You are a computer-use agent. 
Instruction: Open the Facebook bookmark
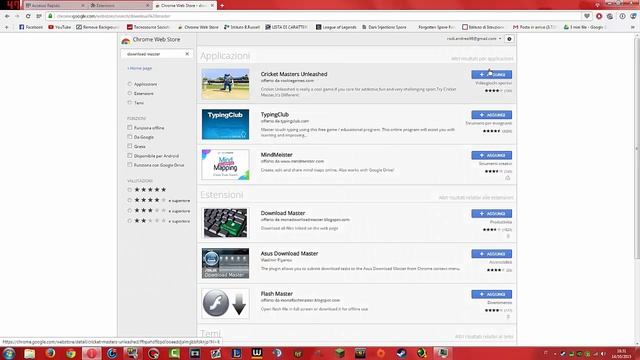(31, 27)
